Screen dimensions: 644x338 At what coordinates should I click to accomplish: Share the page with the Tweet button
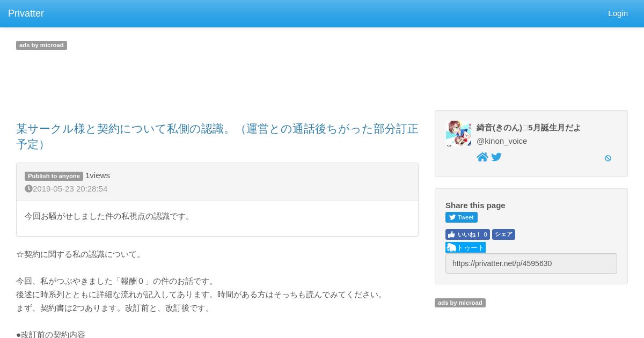pos(462,217)
